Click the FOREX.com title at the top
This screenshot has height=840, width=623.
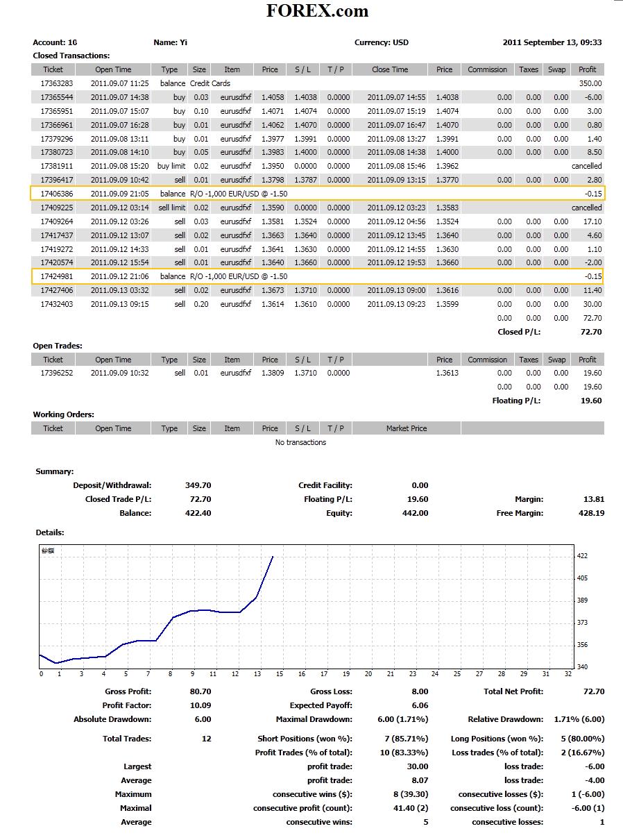point(317,11)
